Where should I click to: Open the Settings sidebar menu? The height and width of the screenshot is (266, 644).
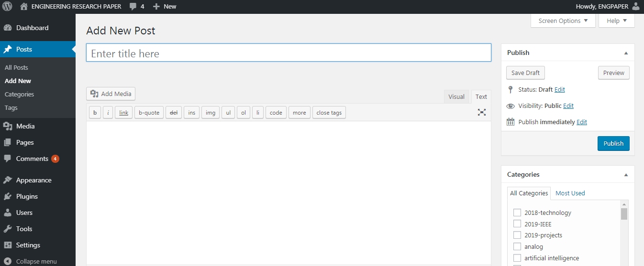[28, 245]
